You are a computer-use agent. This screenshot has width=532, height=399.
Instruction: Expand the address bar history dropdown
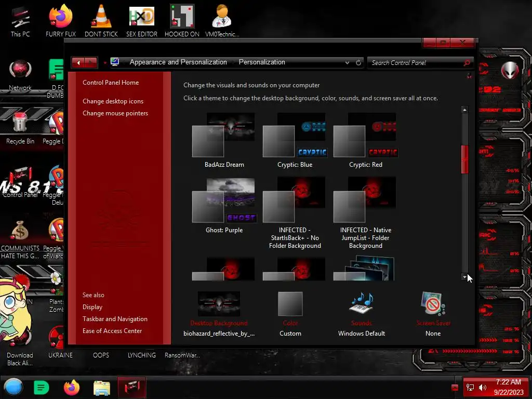click(347, 62)
